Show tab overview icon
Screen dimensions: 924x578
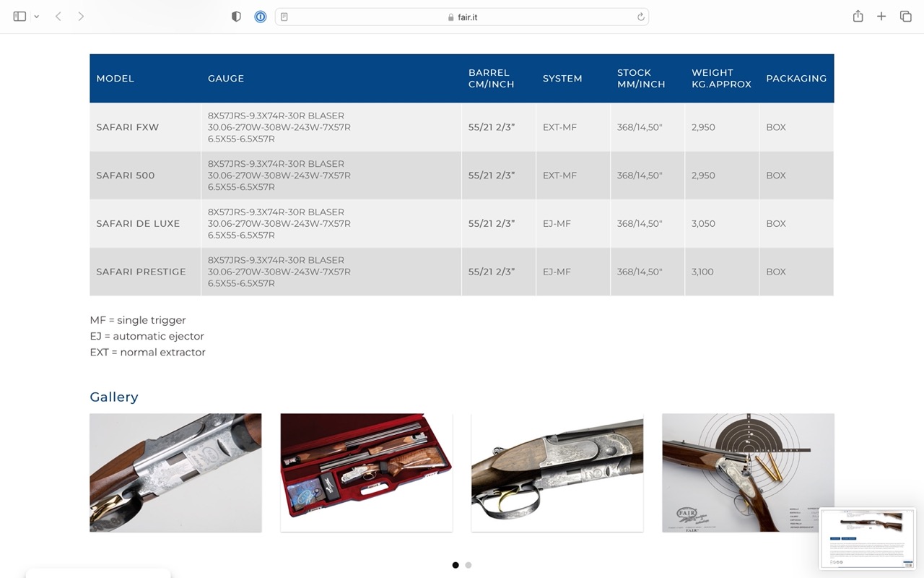tap(905, 17)
